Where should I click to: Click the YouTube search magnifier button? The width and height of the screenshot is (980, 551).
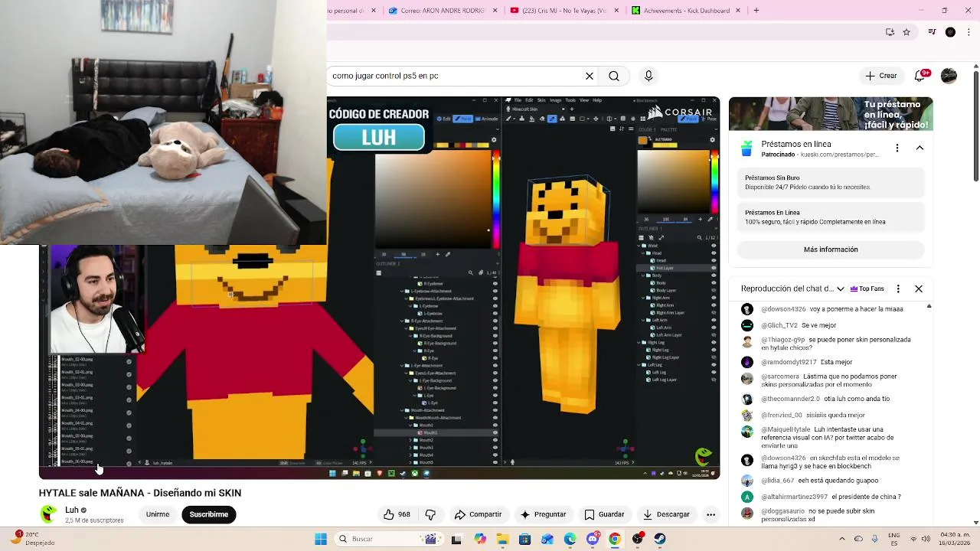pyautogui.click(x=614, y=76)
